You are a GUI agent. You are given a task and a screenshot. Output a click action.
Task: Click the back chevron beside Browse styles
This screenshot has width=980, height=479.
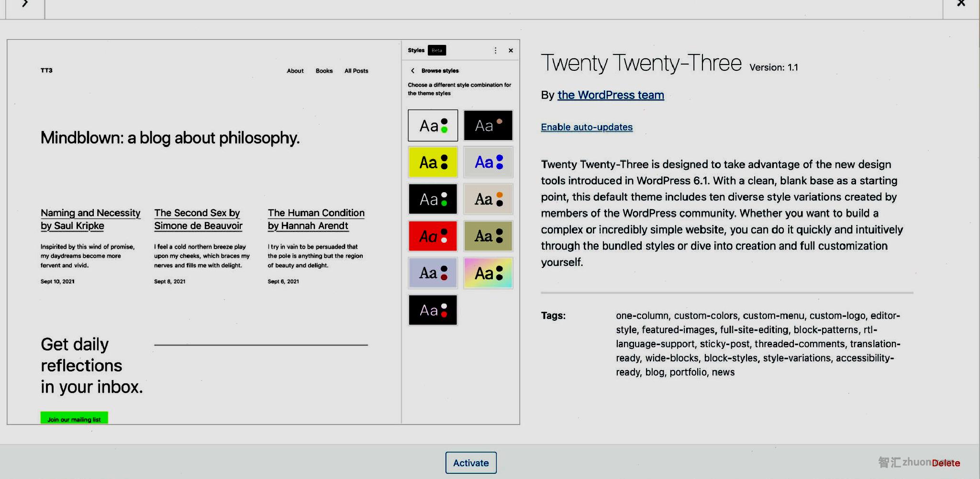tap(412, 71)
